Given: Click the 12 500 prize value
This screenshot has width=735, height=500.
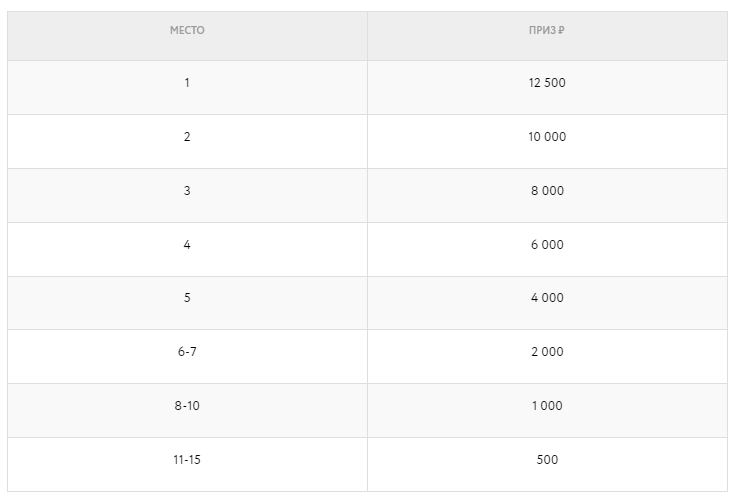Looking at the screenshot, I should click(547, 83).
